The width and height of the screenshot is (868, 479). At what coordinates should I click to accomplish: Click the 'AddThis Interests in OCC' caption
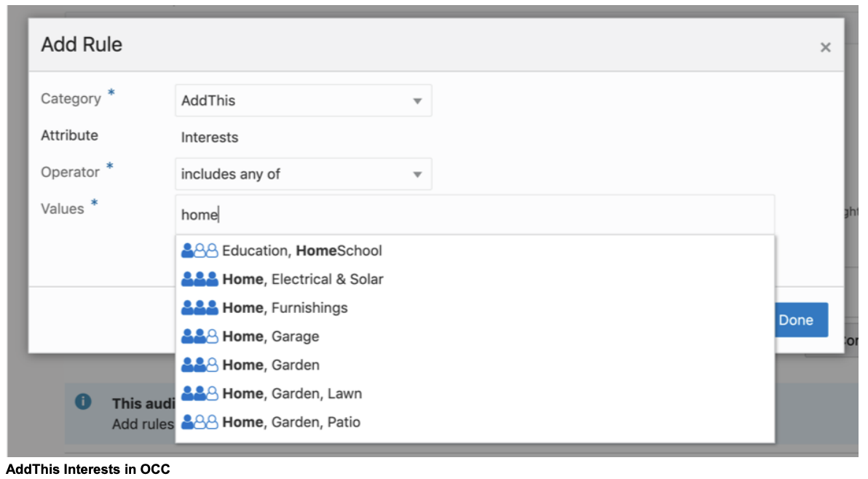pos(88,469)
